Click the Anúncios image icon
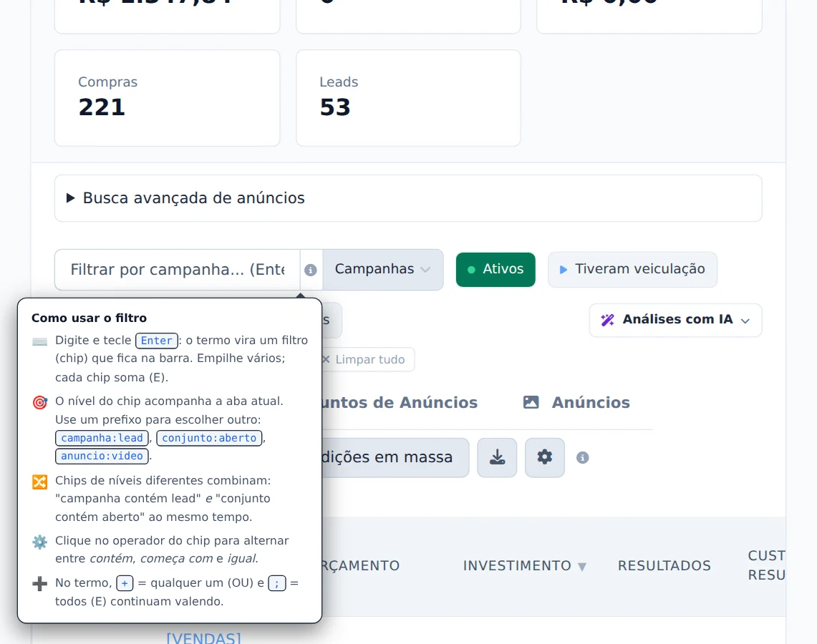The height and width of the screenshot is (644, 817). point(531,402)
